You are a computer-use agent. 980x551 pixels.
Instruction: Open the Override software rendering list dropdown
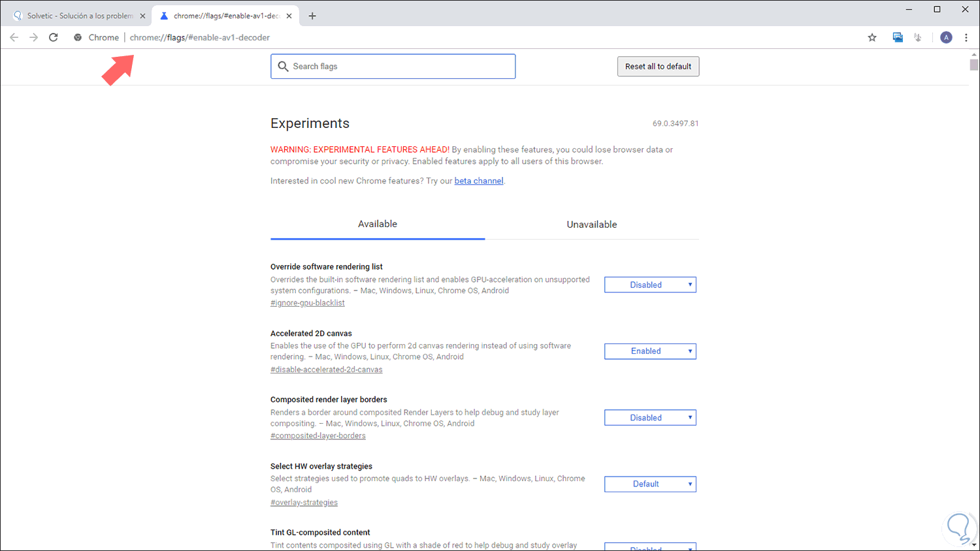(650, 285)
